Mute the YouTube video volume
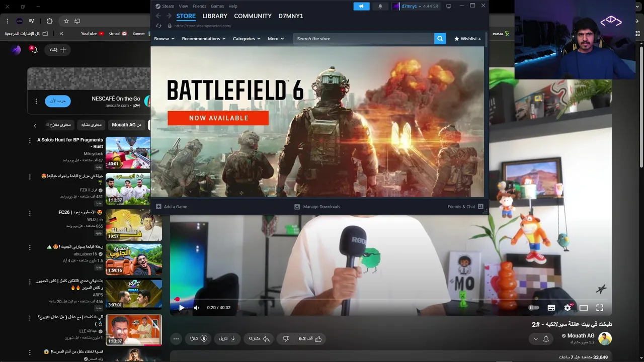The height and width of the screenshot is (362, 644). coord(197,308)
